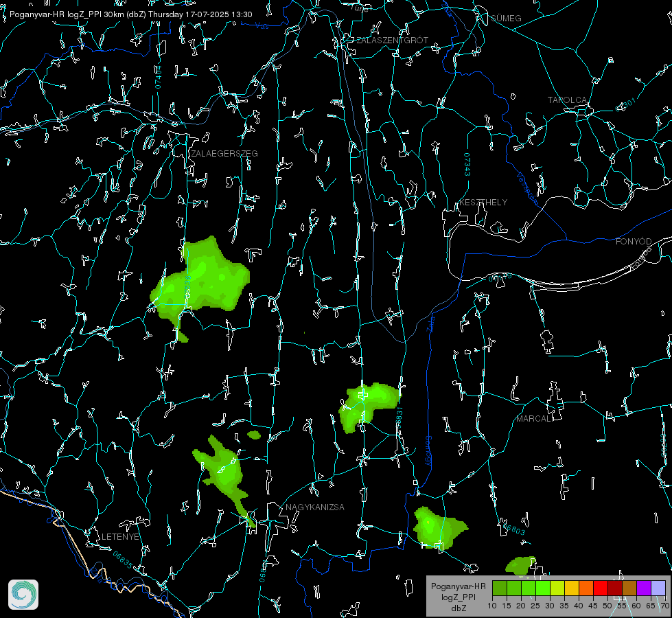Click the legend scale value 10
The width and height of the screenshot is (672, 618).
click(x=492, y=606)
